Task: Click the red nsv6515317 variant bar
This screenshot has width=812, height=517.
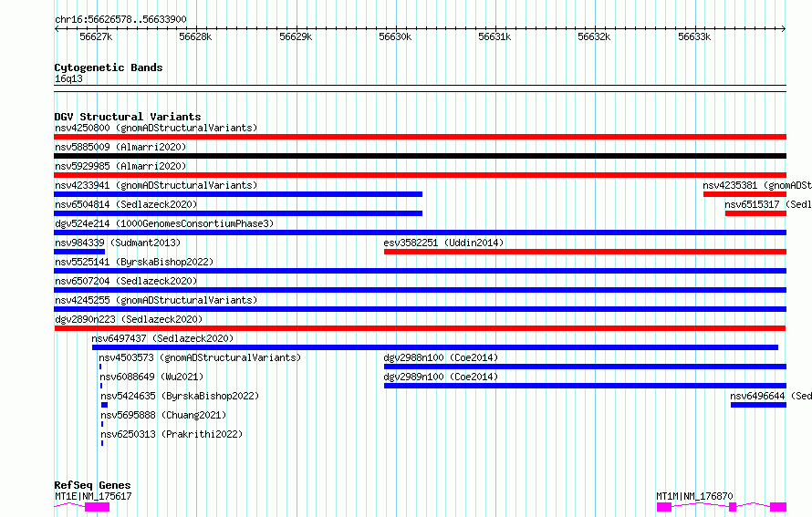Action: (755, 213)
